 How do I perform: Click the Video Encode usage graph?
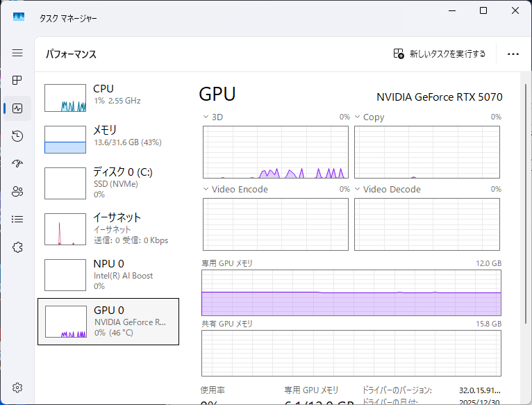[276, 224]
